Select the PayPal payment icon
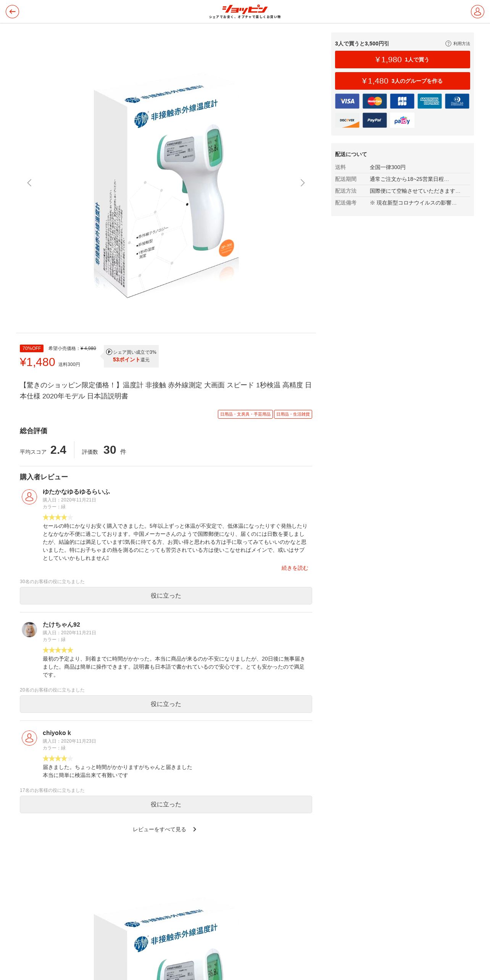This screenshot has height=980, width=490. pyautogui.click(x=375, y=120)
